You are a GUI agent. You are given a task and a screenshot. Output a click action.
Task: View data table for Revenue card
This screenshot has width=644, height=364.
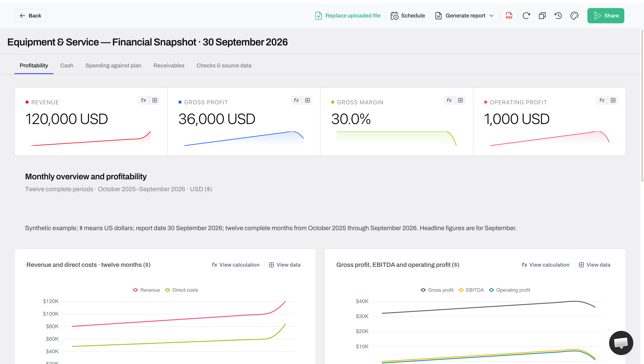[155, 100]
